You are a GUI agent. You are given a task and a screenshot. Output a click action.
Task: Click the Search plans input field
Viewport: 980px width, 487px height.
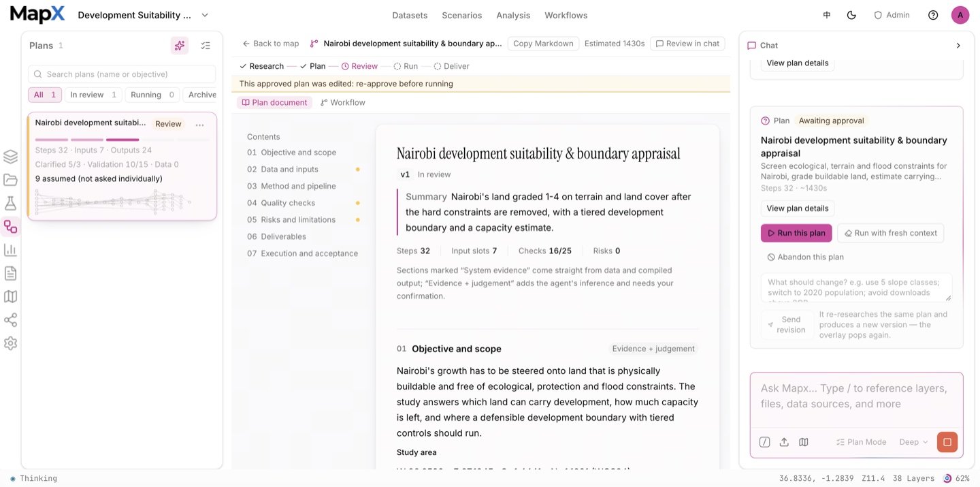122,74
